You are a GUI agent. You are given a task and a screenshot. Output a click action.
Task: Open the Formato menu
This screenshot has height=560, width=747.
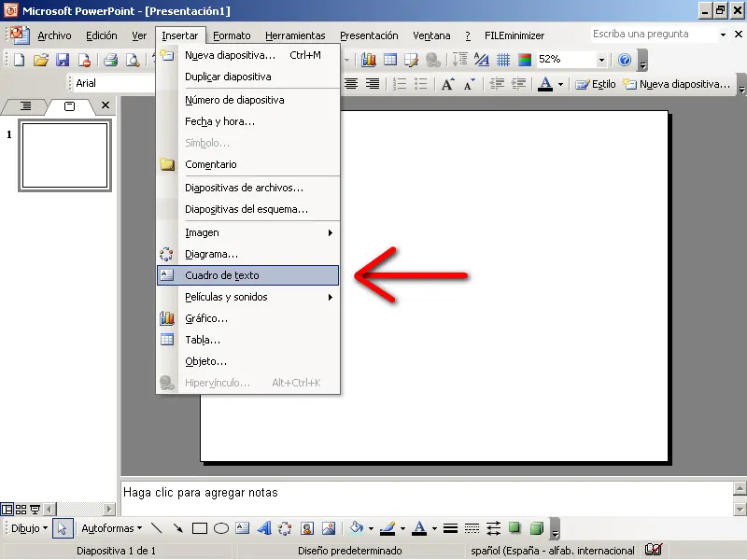click(232, 35)
